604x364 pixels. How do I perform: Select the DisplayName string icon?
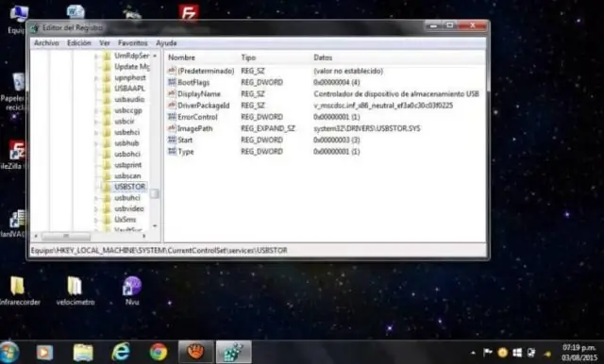(172, 93)
